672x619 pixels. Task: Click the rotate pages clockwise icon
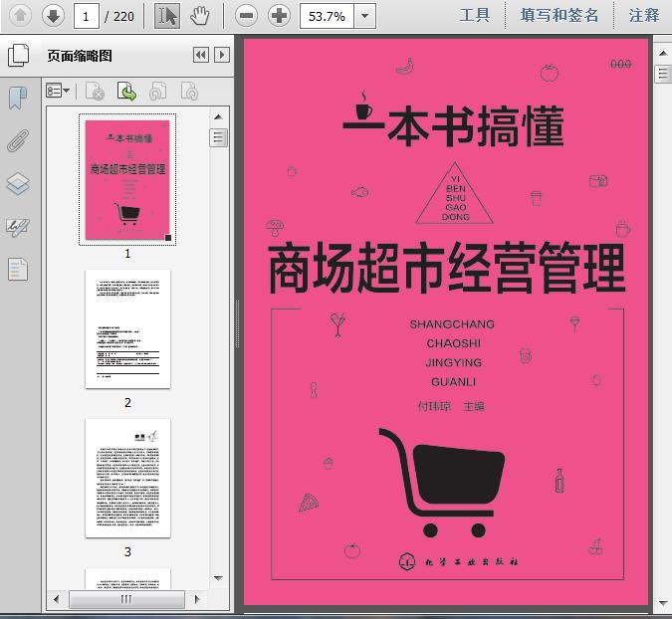(x=189, y=91)
